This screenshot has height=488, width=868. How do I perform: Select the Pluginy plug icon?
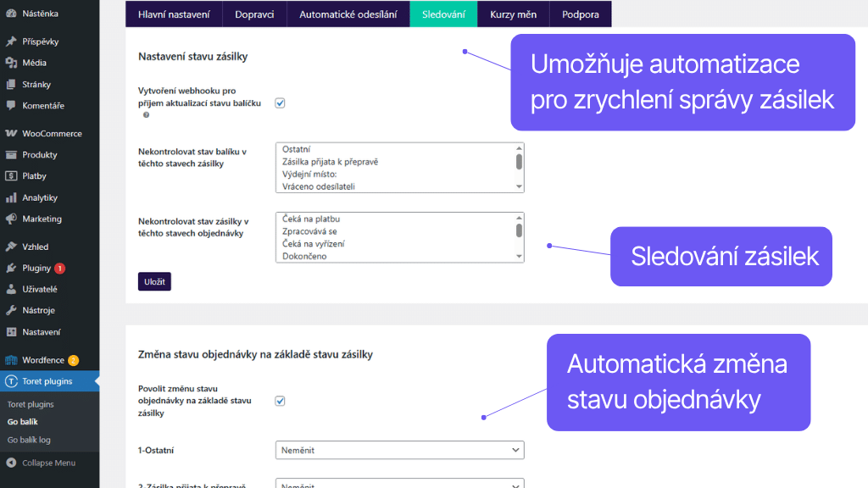coord(11,268)
